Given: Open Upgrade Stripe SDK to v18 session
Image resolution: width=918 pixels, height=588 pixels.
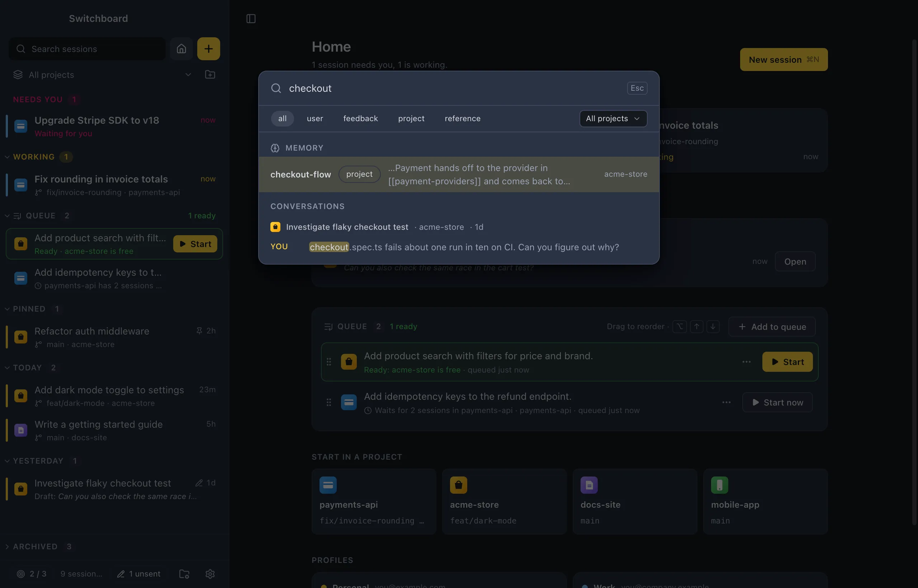Looking at the screenshot, I should pyautogui.click(x=114, y=126).
